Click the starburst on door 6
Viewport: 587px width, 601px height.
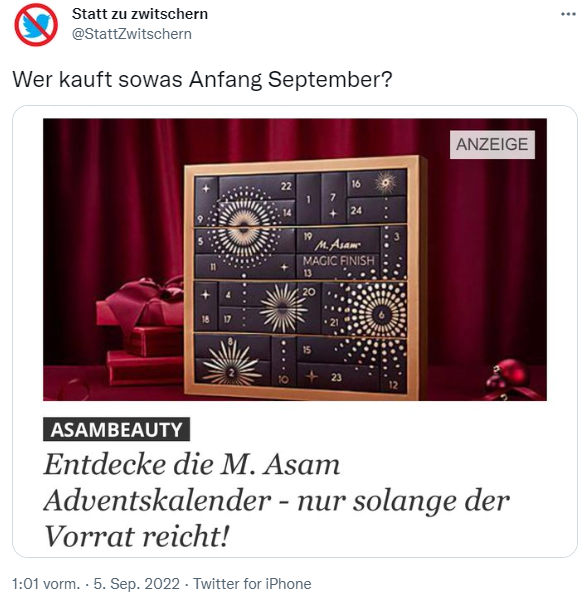(x=380, y=314)
